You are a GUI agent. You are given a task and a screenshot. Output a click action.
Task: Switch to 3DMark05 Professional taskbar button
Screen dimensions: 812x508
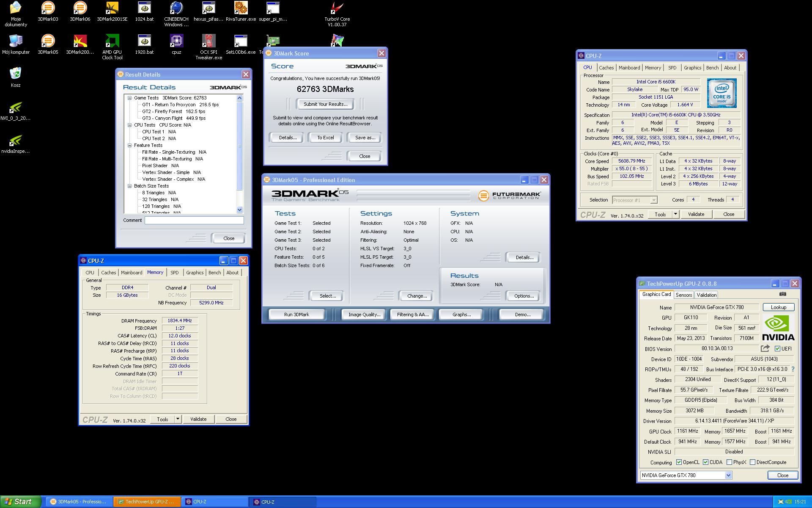point(79,502)
